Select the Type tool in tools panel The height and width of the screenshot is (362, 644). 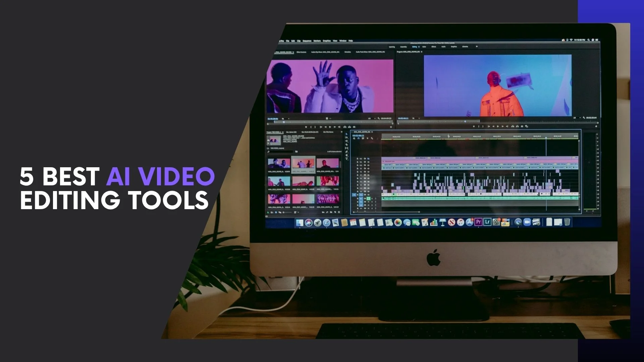[x=346, y=159]
